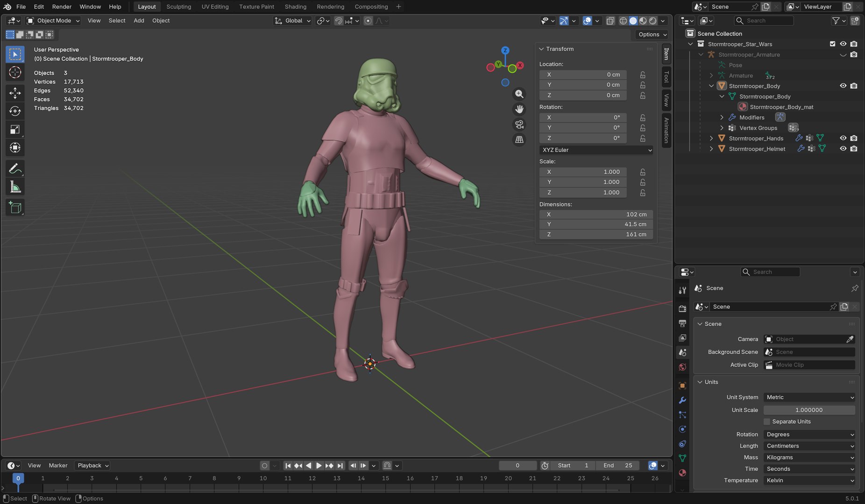Jump to the last frame
This screenshot has height=504, width=865.
coord(340,465)
